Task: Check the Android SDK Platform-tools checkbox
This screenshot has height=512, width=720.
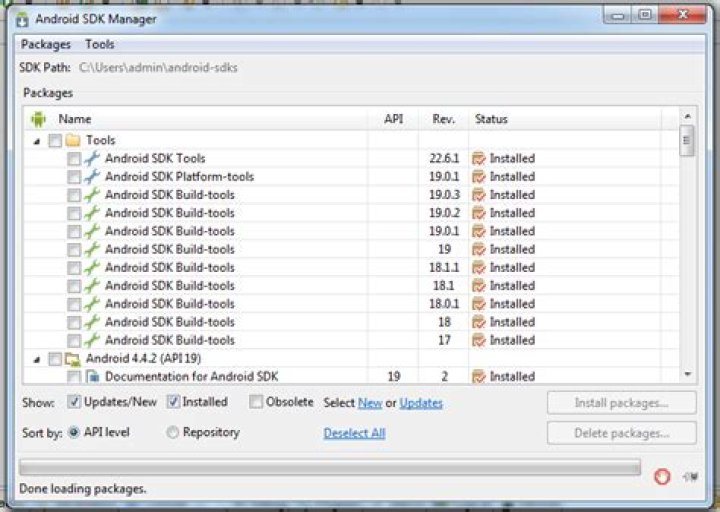Action: (x=73, y=177)
